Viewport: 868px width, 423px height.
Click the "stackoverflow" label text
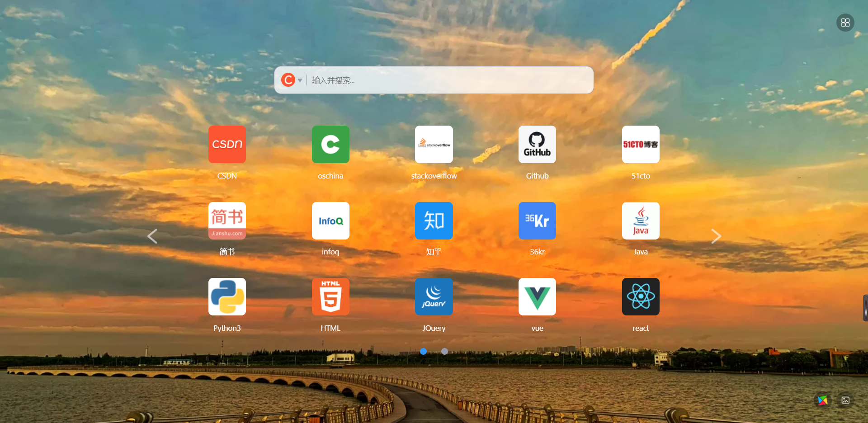pos(434,176)
